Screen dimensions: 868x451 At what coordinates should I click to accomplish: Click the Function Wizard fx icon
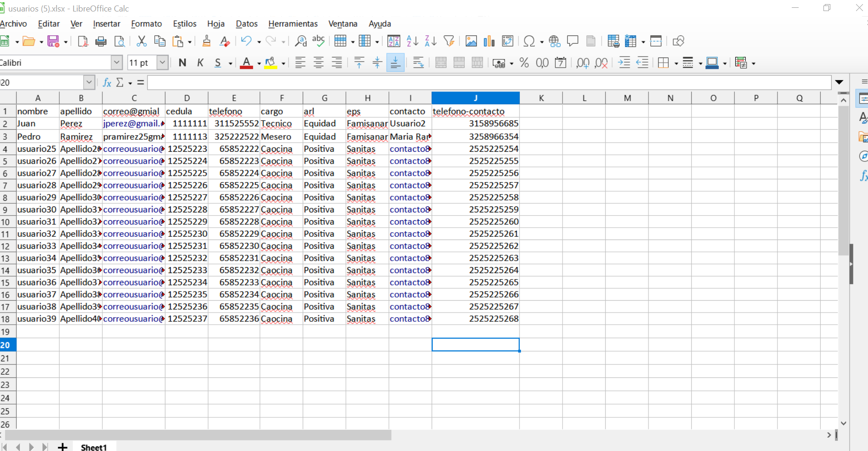pyautogui.click(x=107, y=83)
